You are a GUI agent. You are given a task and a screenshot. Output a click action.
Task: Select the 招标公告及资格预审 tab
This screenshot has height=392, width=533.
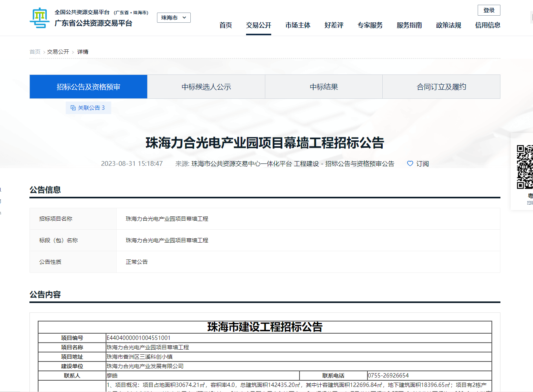pos(88,87)
